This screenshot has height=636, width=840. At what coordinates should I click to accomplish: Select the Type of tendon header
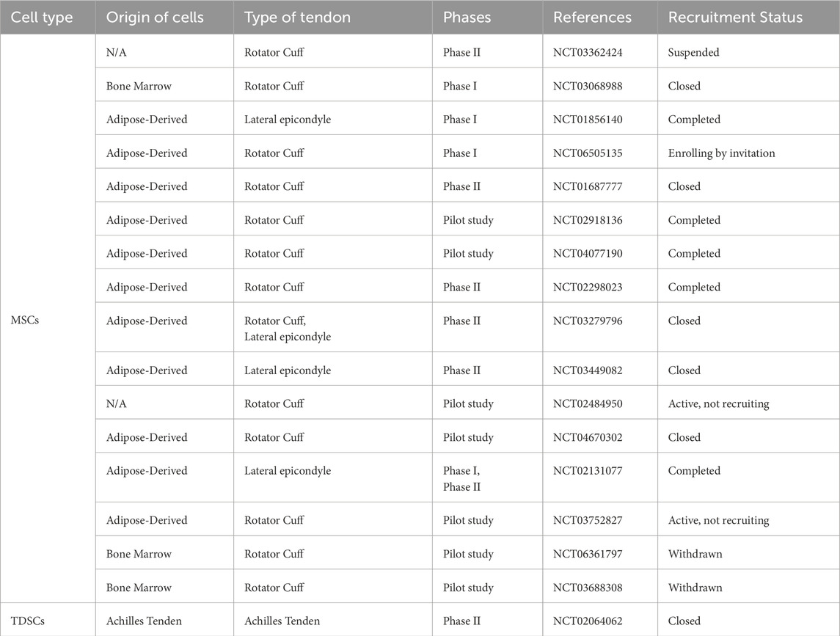pyautogui.click(x=297, y=17)
